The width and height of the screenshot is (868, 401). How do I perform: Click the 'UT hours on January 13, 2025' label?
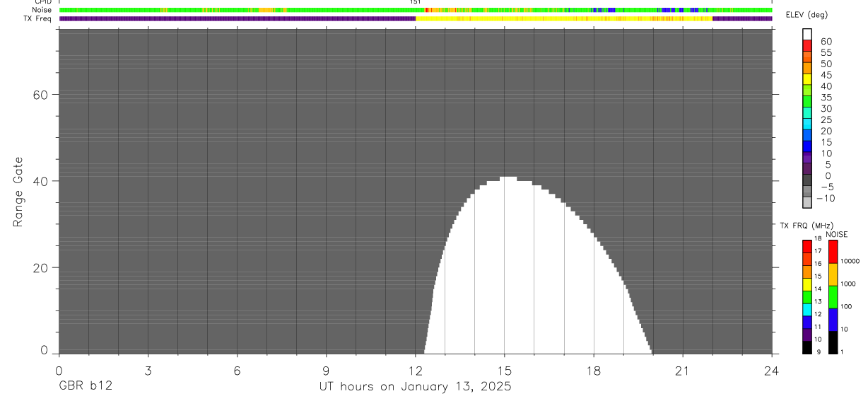pos(416,387)
